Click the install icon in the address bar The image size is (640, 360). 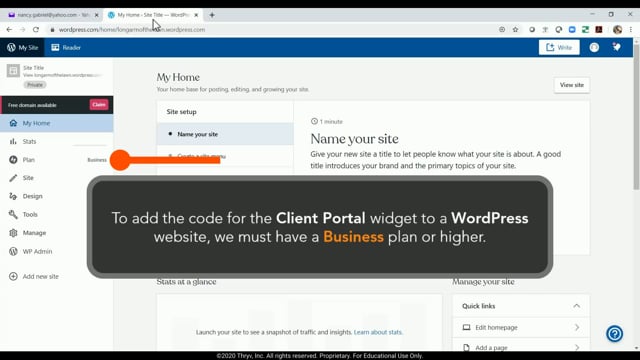pos(502,29)
